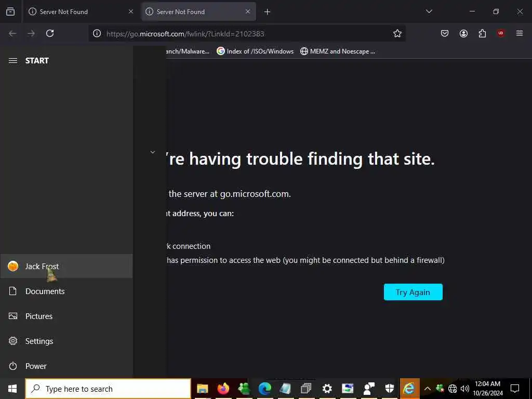Image resolution: width=532 pixels, height=399 pixels.
Task: Go back to the previous page
Action: tap(12, 33)
